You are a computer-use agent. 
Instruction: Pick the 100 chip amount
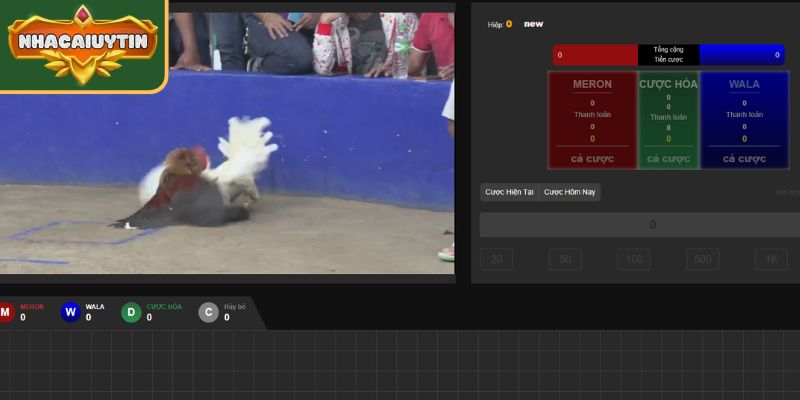point(633,260)
